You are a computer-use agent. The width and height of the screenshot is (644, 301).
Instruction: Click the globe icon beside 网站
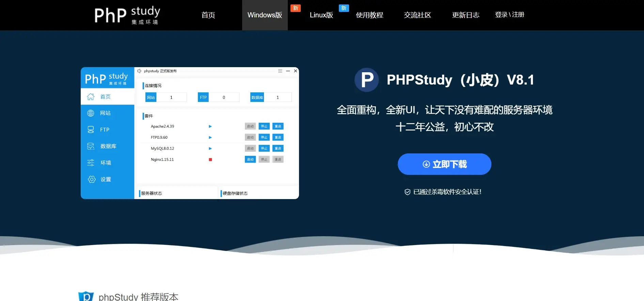coord(91,113)
